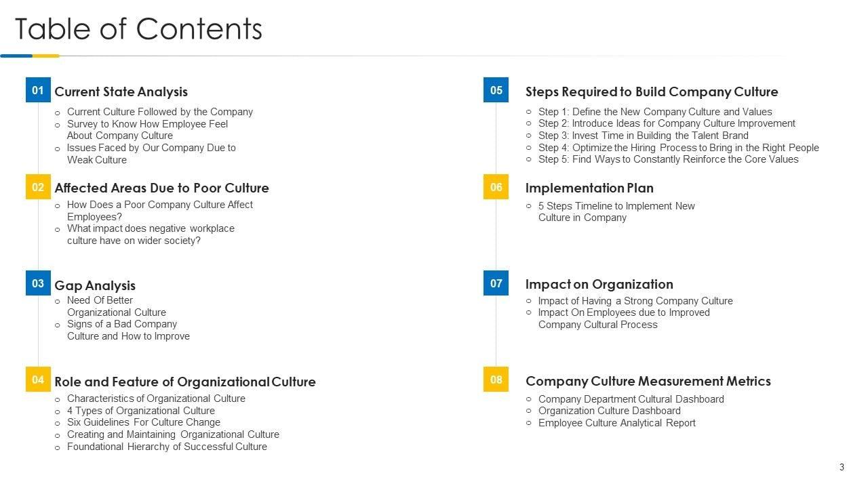Image resolution: width=868 pixels, height=488 pixels.
Task: Click the yellow 02 section number badge
Action: click(38, 187)
